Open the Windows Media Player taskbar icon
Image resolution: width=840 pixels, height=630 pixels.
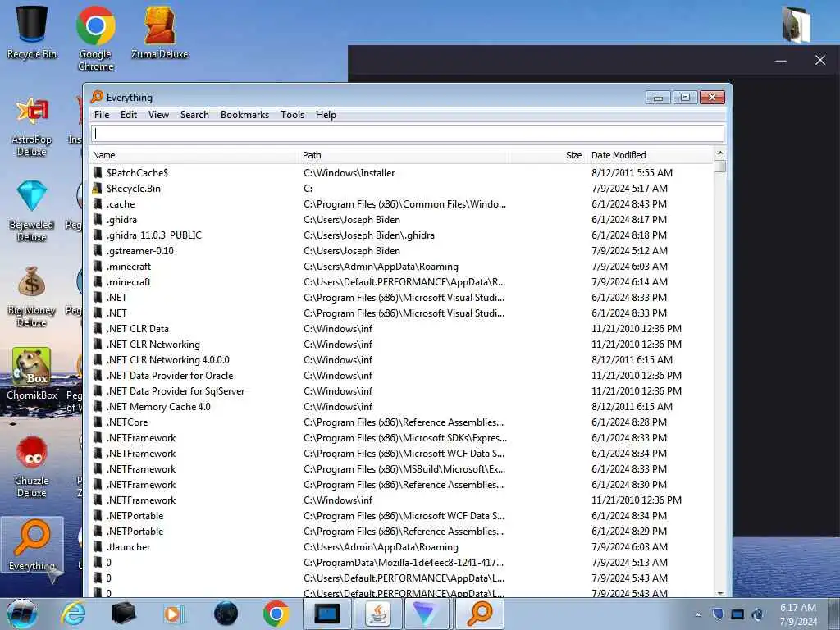[x=174, y=614]
